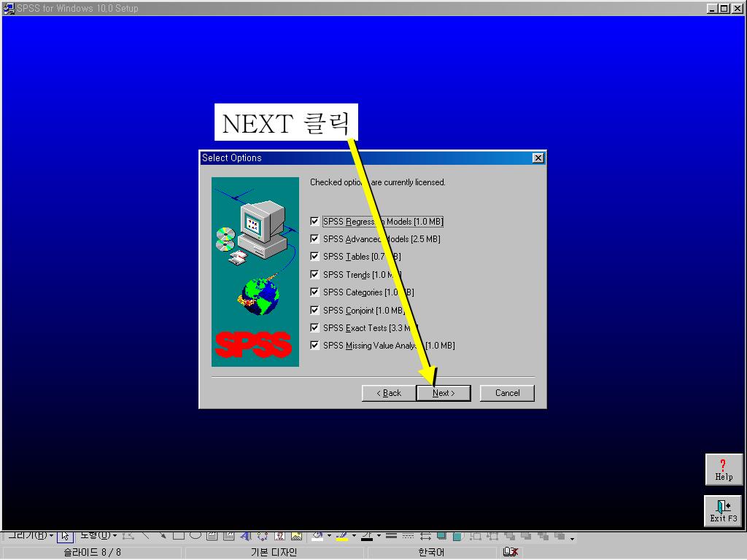
Task: Close the SPSS for Windows Setup window
Action: (737, 9)
